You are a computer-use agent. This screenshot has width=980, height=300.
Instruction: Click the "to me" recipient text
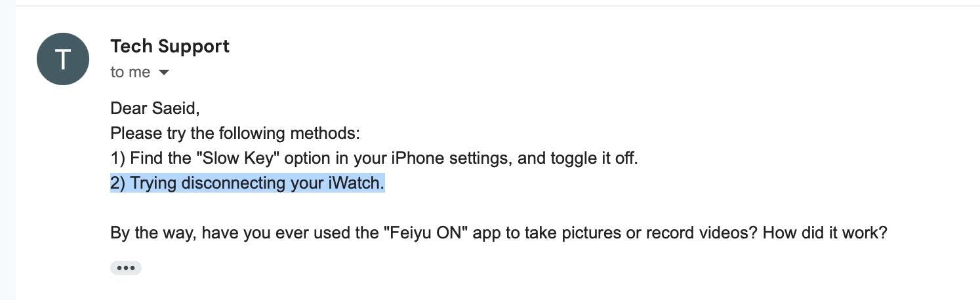coord(130,72)
